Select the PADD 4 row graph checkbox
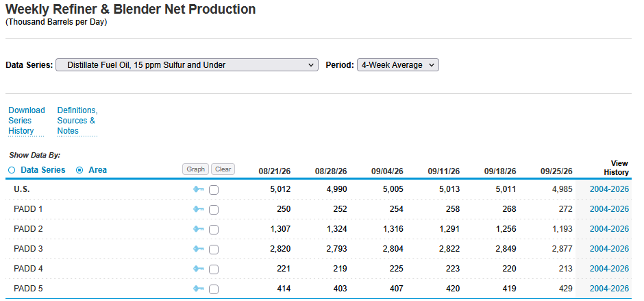The height and width of the screenshot is (301, 644). tap(214, 269)
